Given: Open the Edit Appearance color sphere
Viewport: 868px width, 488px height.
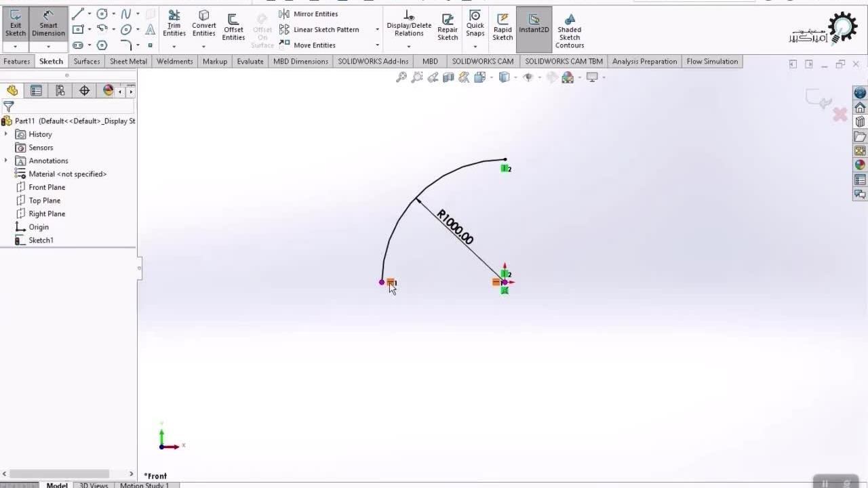Looking at the screenshot, I should tap(568, 78).
